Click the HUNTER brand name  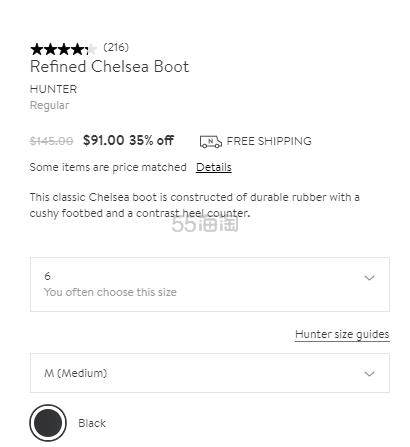tap(53, 89)
